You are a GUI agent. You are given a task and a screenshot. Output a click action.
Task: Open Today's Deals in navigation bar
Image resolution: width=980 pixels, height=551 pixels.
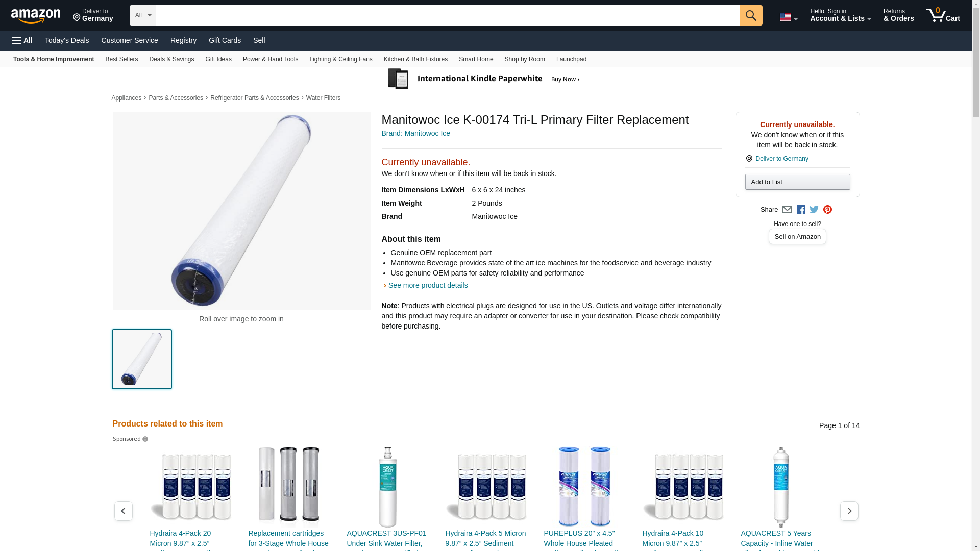click(67, 40)
